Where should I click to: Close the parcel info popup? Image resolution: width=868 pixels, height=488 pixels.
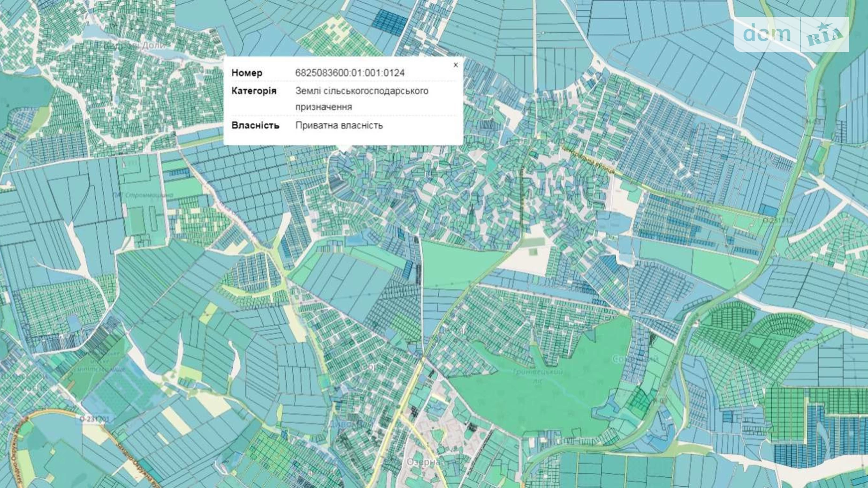click(x=456, y=65)
